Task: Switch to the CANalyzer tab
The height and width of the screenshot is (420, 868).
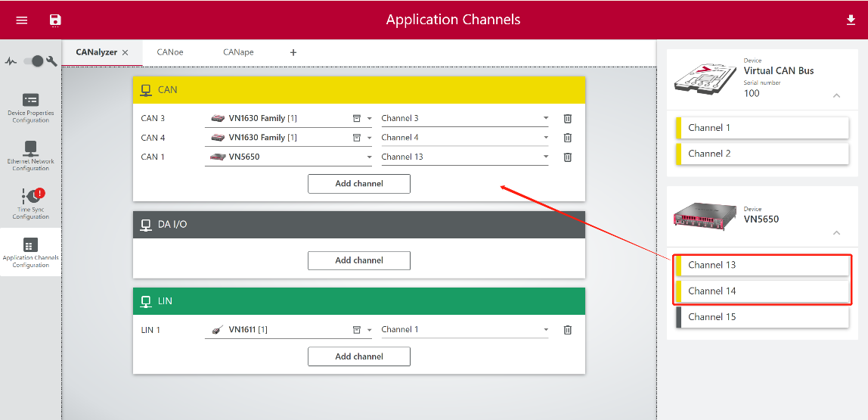Action: (96, 52)
